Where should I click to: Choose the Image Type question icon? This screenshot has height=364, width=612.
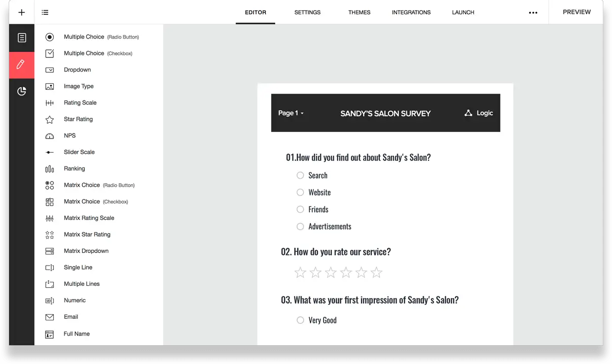coord(49,86)
